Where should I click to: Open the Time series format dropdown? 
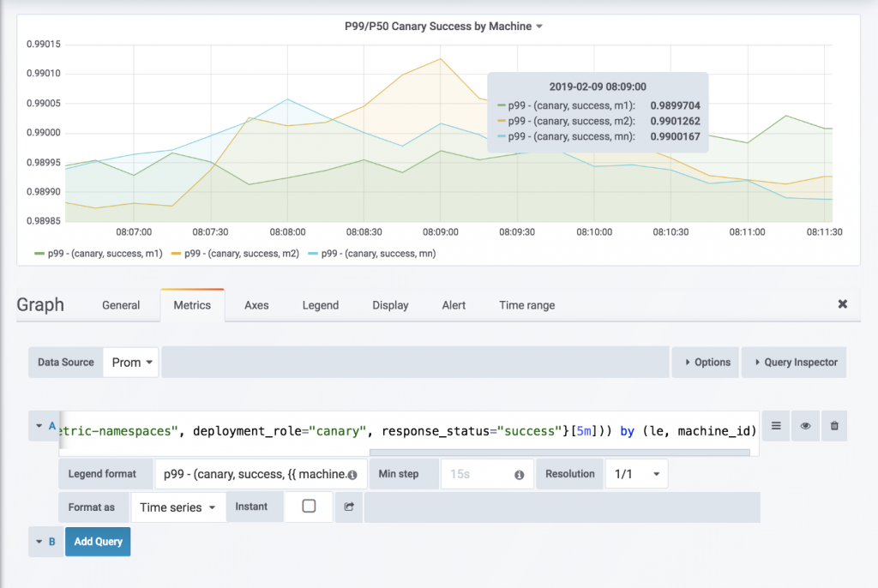pyautogui.click(x=177, y=507)
